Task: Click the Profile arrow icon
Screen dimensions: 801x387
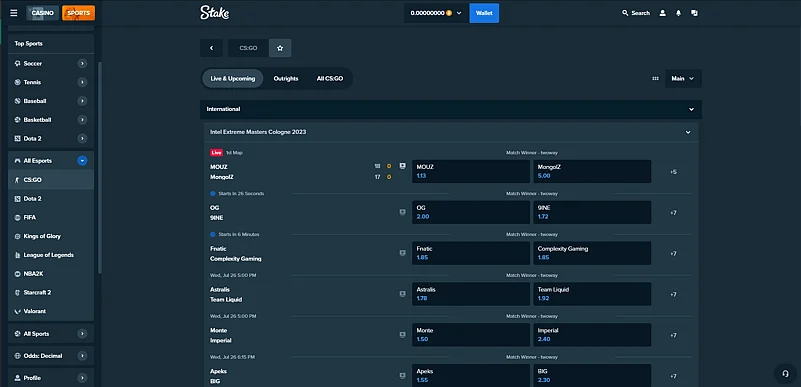Action: coord(82,378)
